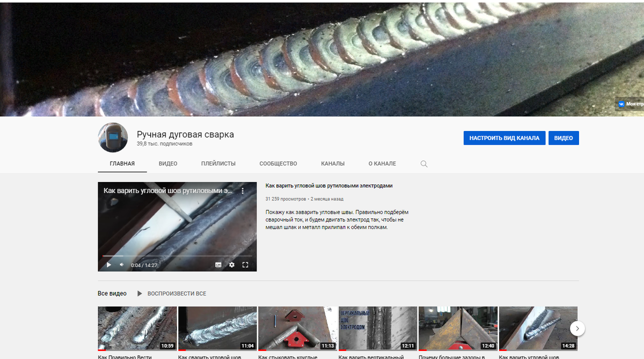Click the '39,8 тыс. подписчиков' subscriber count
The width and height of the screenshot is (644, 359).
coord(164,144)
